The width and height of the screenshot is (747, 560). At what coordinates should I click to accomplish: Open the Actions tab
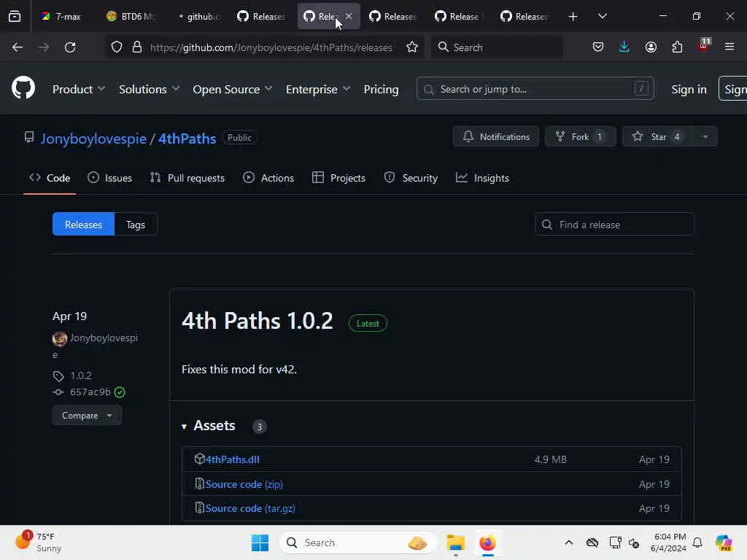click(268, 178)
